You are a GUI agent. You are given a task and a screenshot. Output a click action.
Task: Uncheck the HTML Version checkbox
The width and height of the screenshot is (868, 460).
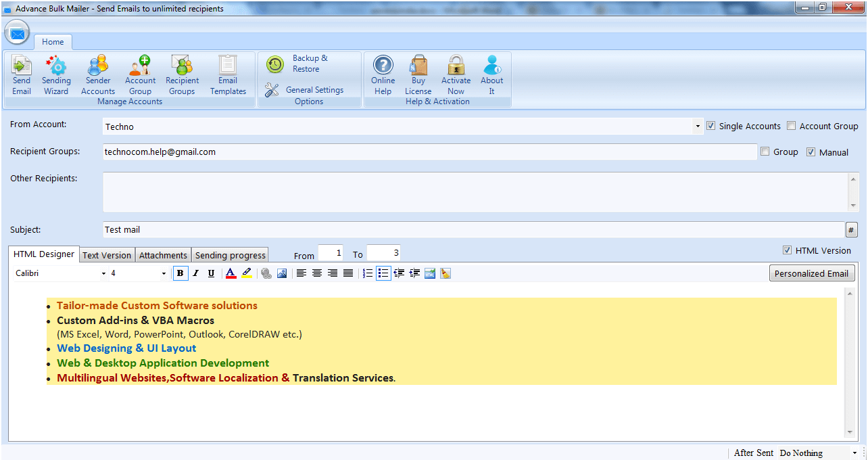click(x=787, y=250)
